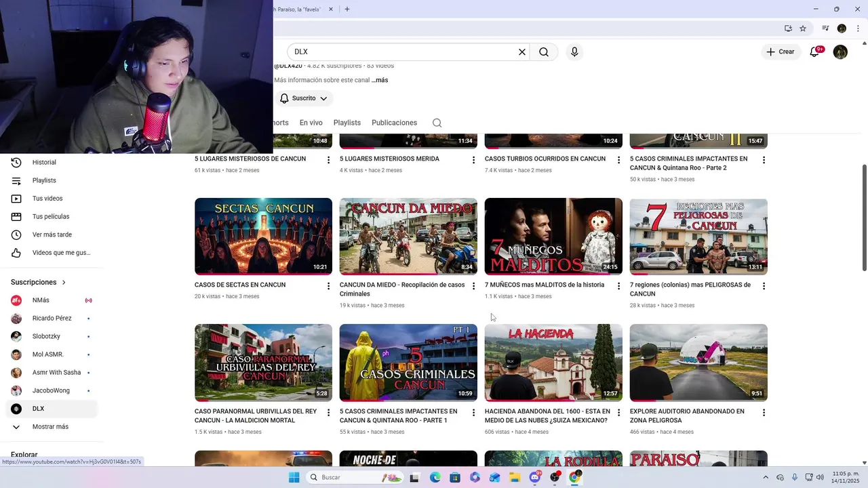Open Videos que me gustan list
Screen dimensions: 868x488
point(52,253)
